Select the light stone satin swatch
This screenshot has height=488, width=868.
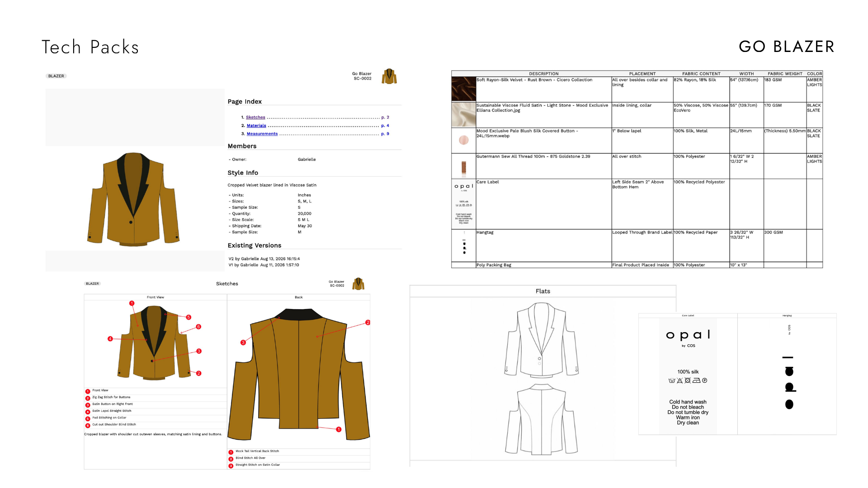pos(463,115)
